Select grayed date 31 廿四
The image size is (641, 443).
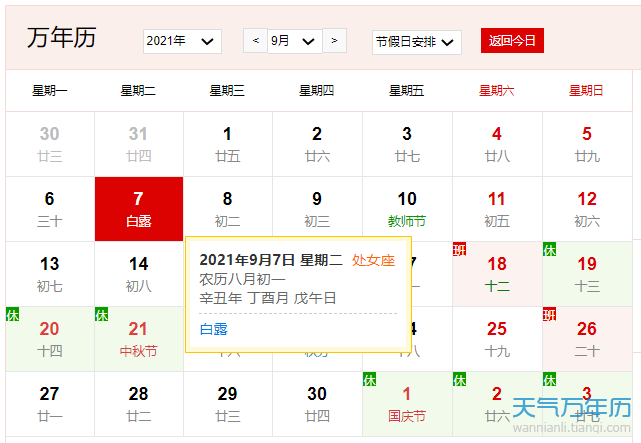click(139, 144)
